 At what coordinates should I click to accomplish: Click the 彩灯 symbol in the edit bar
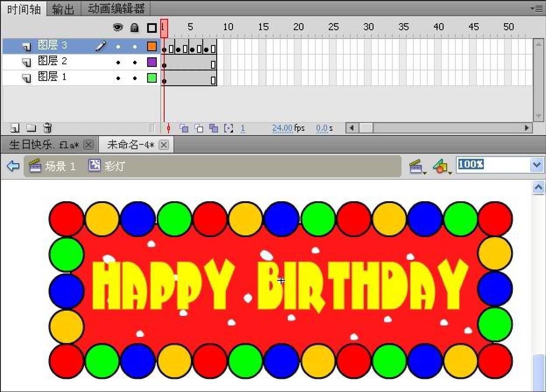pyautogui.click(x=107, y=166)
